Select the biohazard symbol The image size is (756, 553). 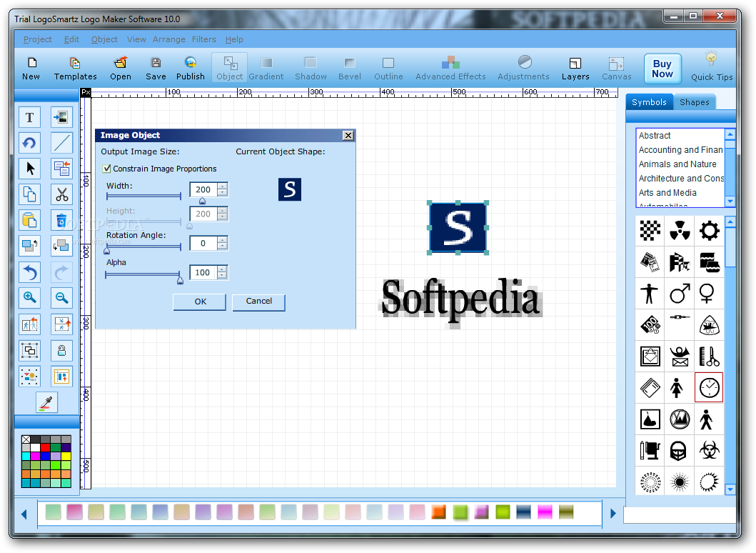[709, 450]
